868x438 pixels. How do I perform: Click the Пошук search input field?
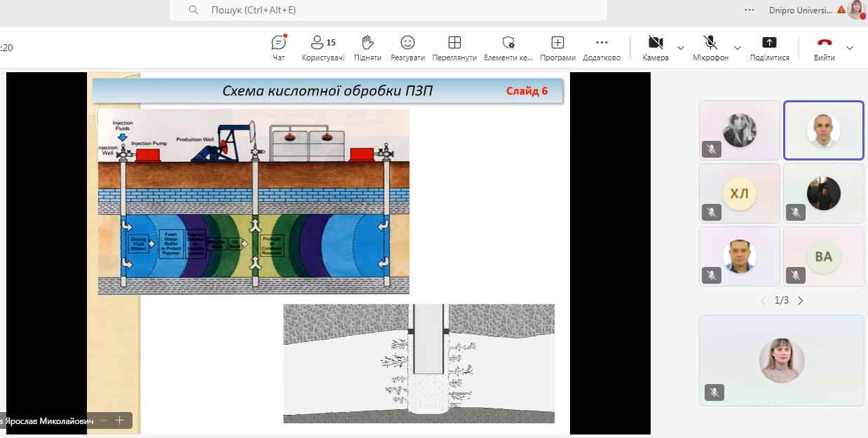coord(388,11)
